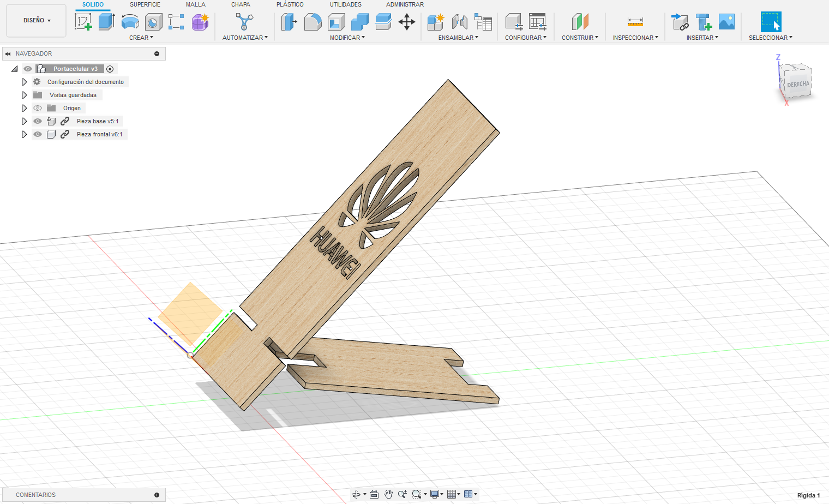Click the DERECHA face of ViewCube
The image size is (829, 504).
tap(797, 85)
